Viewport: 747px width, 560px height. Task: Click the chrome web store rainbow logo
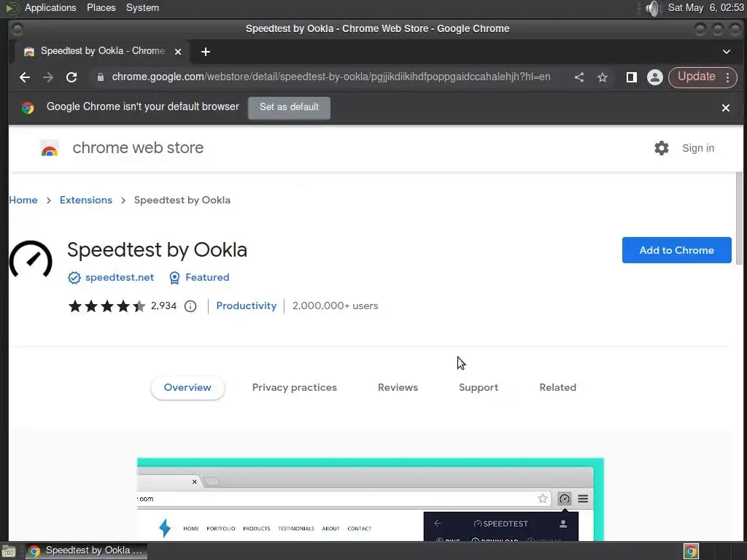pos(50,149)
